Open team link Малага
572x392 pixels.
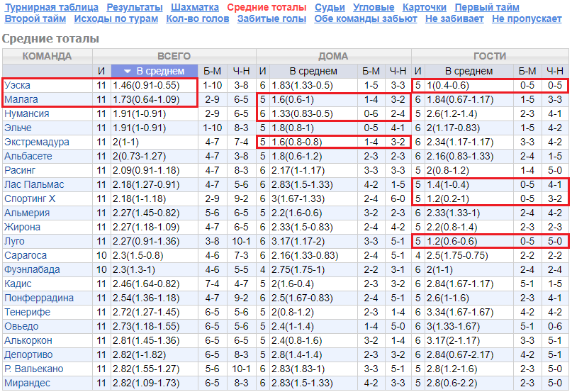point(21,100)
